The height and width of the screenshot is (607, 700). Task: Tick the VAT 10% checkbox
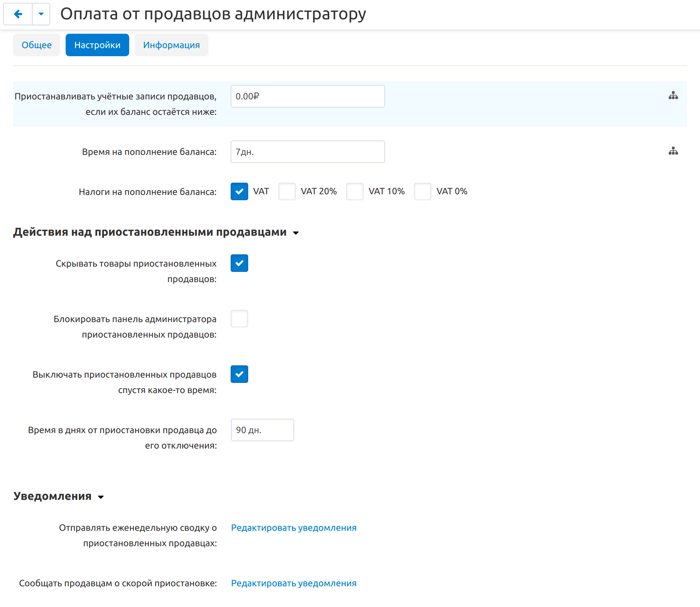[355, 191]
